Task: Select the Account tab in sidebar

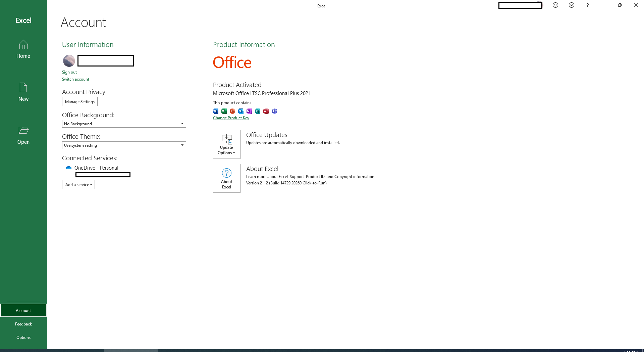Action: pyautogui.click(x=23, y=310)
